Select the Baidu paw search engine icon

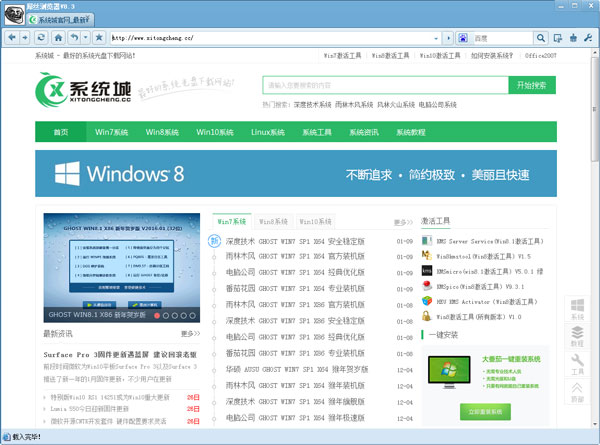(x=463, y=38)
